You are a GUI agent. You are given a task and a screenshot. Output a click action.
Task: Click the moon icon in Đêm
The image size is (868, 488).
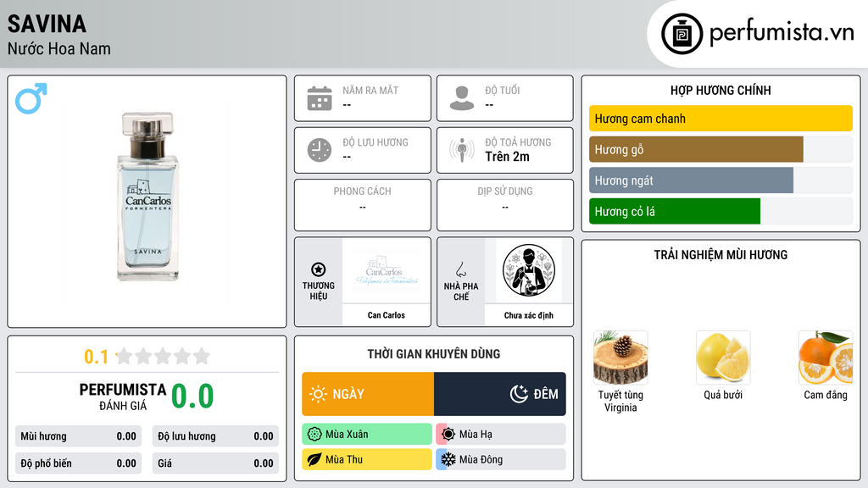(x=519, y=394)
